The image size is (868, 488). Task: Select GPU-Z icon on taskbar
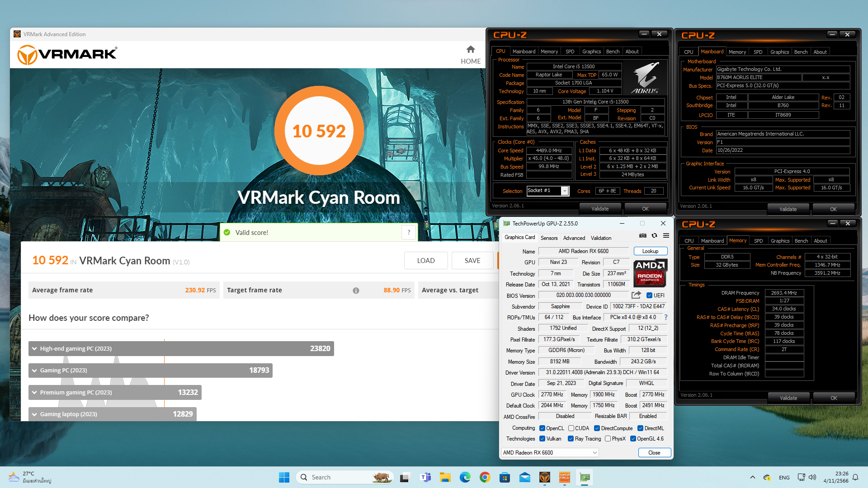tap(585, 477)
